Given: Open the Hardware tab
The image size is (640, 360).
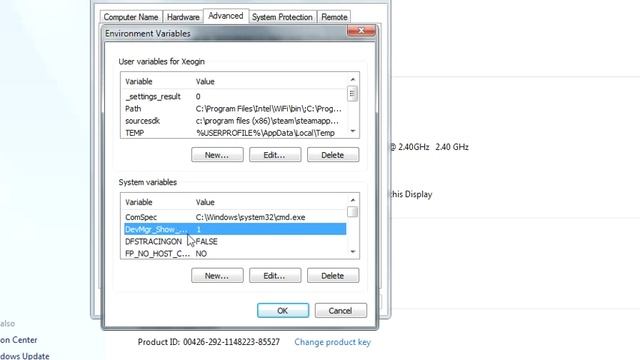Looking at the screenshot, I should (x=183, y=17).
